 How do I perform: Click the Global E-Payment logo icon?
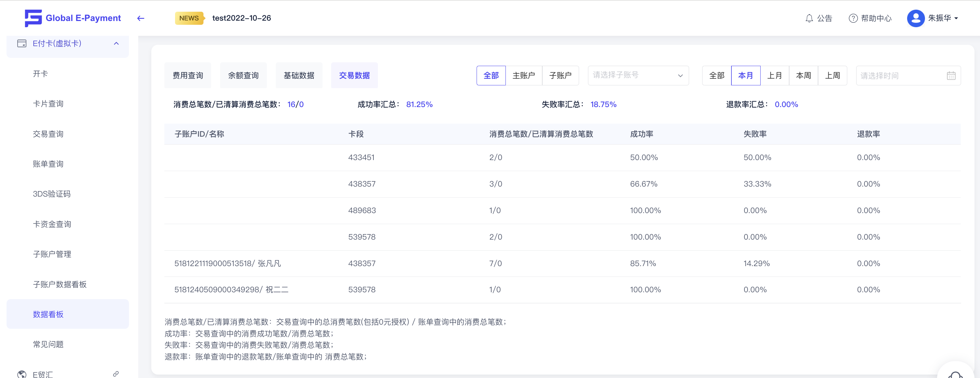tap(33, 18)
